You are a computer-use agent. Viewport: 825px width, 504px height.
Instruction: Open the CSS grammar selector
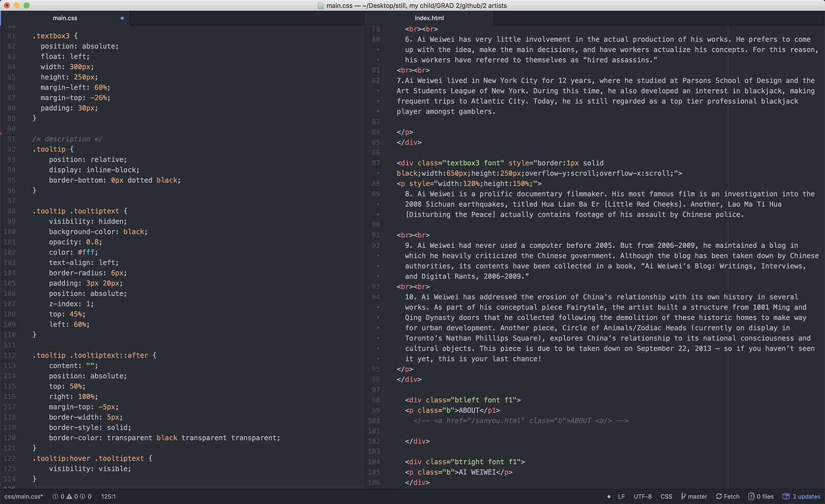coord(666,497)
